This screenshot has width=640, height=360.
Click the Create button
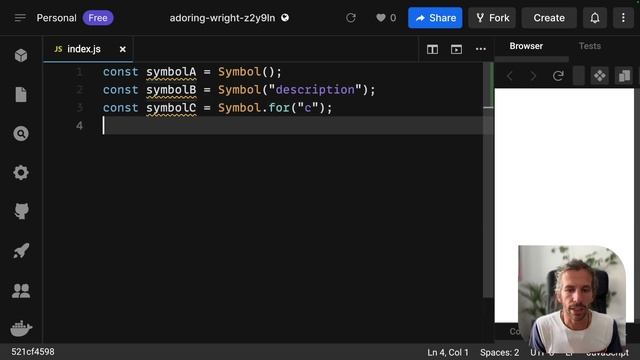pos(549,18)
